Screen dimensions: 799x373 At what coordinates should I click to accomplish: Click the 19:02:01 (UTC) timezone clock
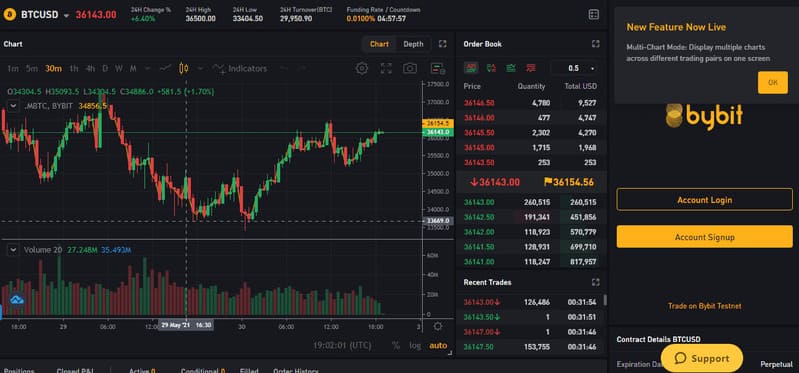coord(342,345)
